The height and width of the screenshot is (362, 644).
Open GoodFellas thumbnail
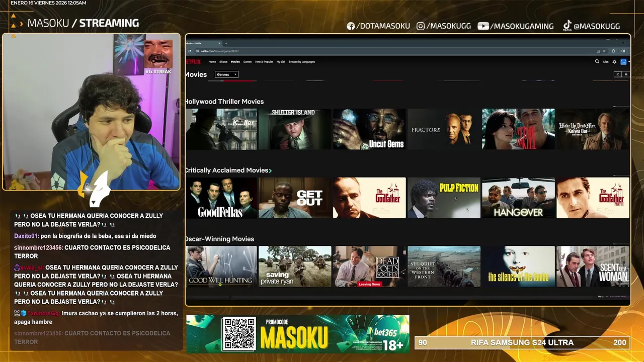(221, 198)
